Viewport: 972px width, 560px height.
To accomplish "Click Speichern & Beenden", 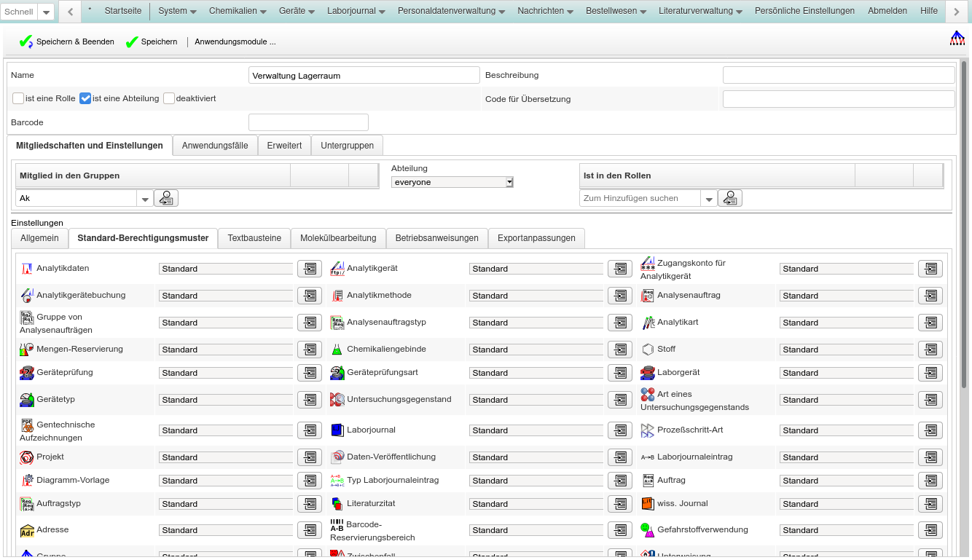I will [x=67, y=42].
